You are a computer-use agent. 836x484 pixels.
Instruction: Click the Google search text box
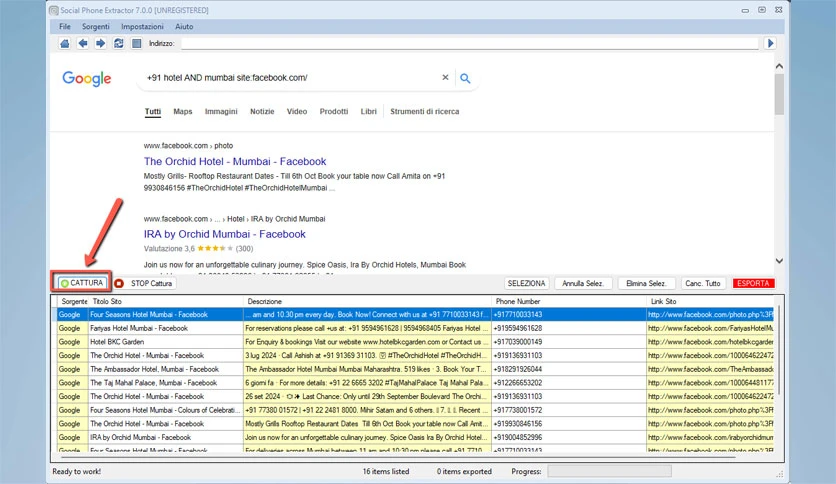tap(292, 78)
